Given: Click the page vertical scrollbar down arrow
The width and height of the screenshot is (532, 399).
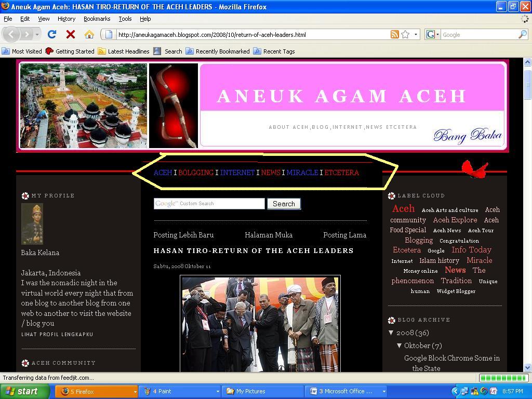Looking at the screenshot, I should 527,367.
